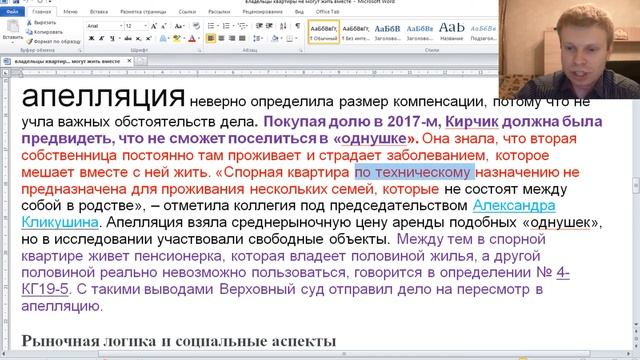Show paragraph marks with pilcrow icon
The width and height of the screenshot is (640, 360).
coord(298,26)
